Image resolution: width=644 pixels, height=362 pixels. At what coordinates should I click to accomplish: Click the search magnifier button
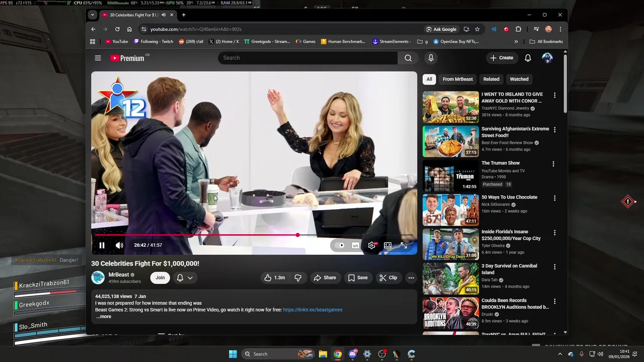pos(408,58)
